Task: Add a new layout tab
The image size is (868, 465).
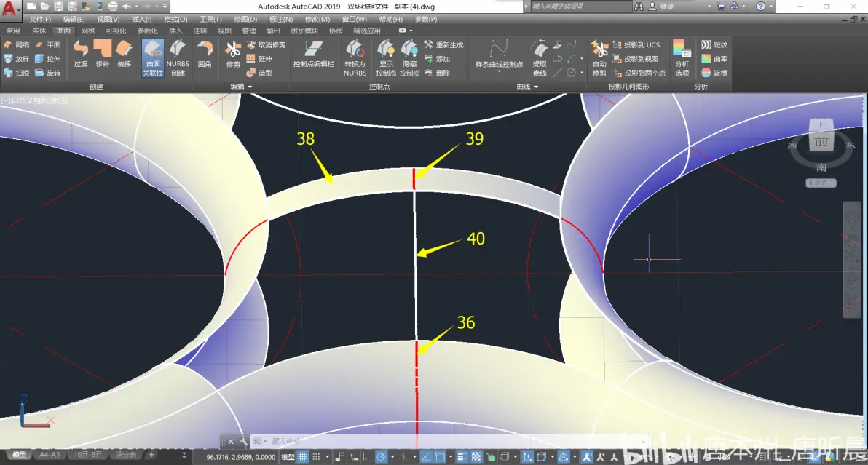Action: pyautogui.click(x=151, y=455)
